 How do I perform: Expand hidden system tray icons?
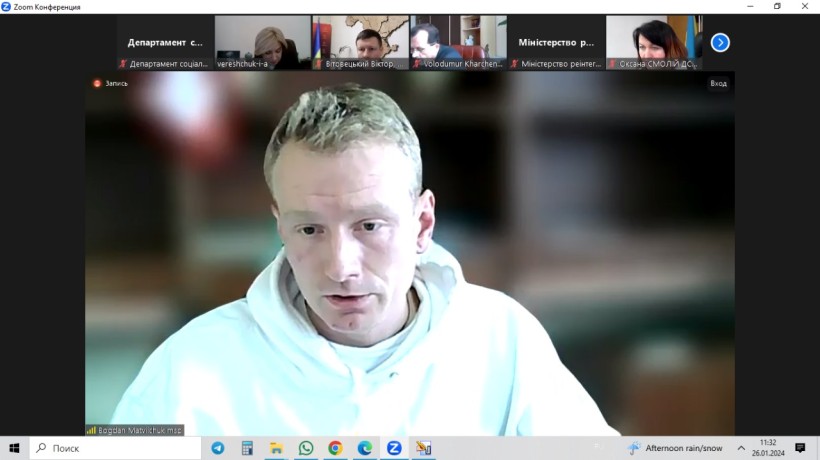pos(741,448)
